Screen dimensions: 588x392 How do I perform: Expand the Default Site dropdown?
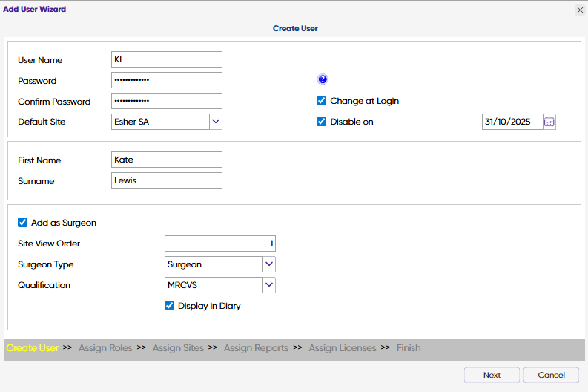pyautogui.click(x=216, y=121)
